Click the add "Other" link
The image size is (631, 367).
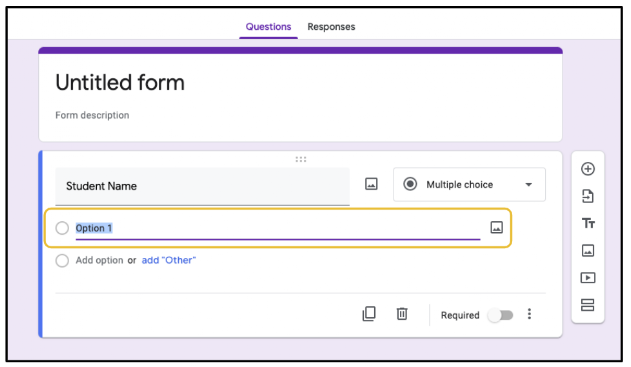(169, 260)
